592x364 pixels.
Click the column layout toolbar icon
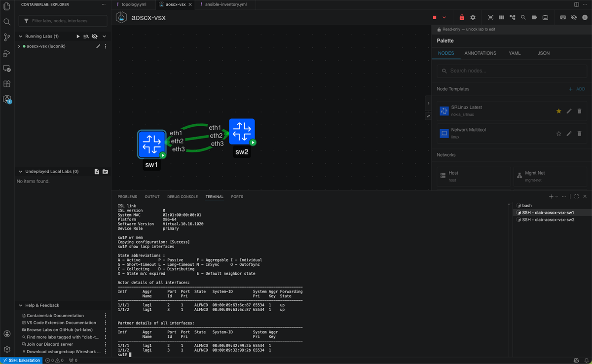pos(501,18)
